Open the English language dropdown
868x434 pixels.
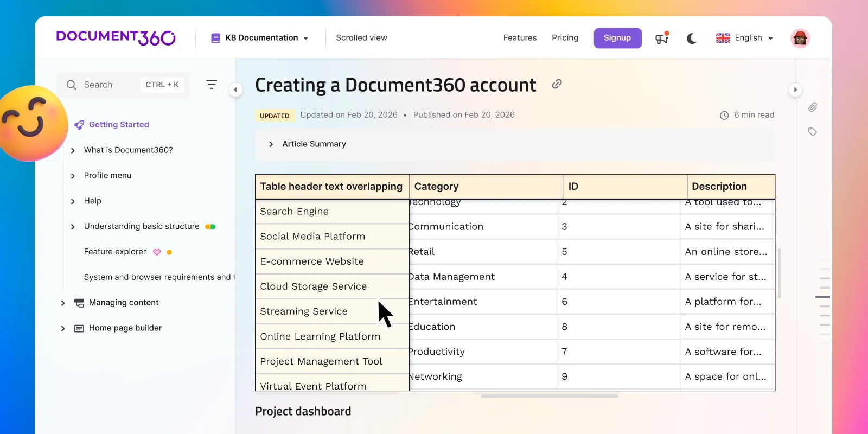click(x=744, y=38)
